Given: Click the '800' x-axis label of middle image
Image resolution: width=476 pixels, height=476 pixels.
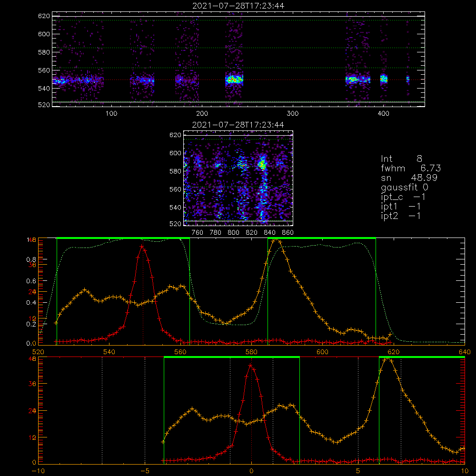Looking at the screenshot, I should coord(233,233).
